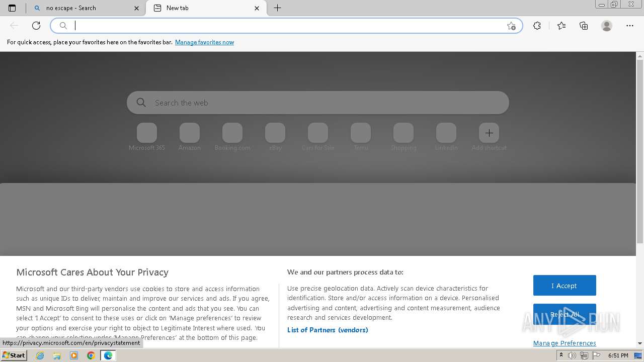This screenshot has width=644, height=362.
Task: Refresh the page
Action: coord(36,26)
